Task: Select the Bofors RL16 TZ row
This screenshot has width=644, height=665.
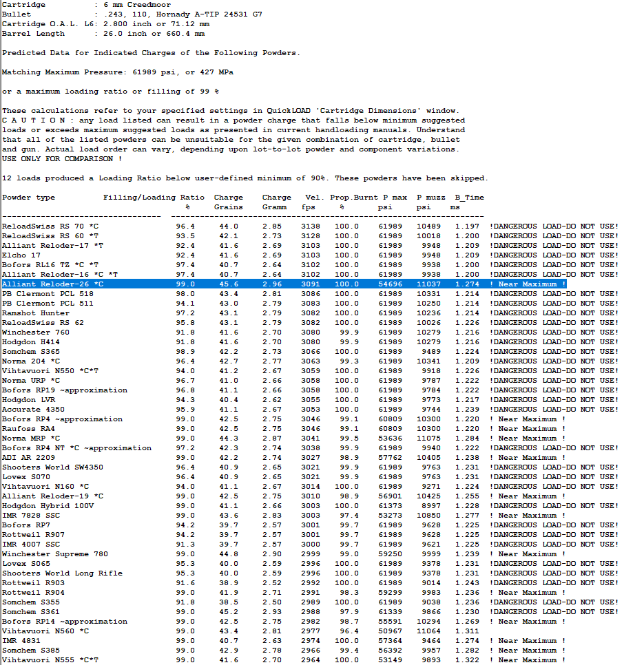Action: (310, 265)
